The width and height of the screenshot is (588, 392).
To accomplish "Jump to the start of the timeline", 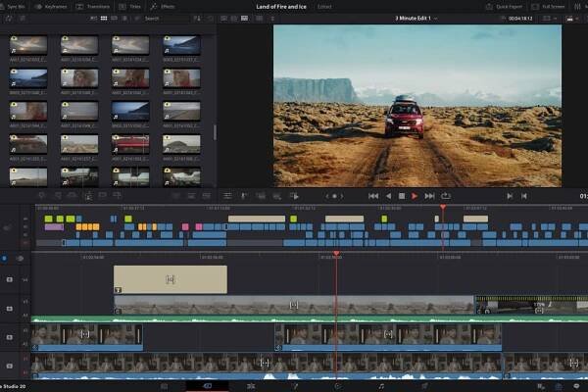I will 372,196.
